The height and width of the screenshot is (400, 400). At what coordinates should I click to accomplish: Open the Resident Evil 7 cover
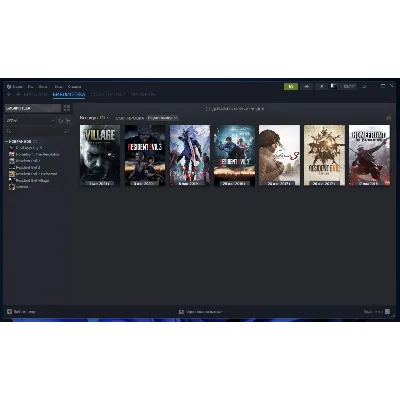click(324, 155)
